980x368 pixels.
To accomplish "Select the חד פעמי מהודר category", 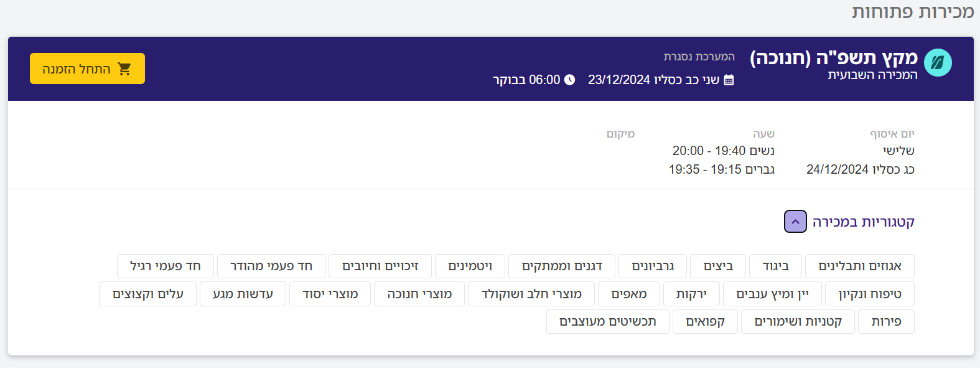I will 271,266.
